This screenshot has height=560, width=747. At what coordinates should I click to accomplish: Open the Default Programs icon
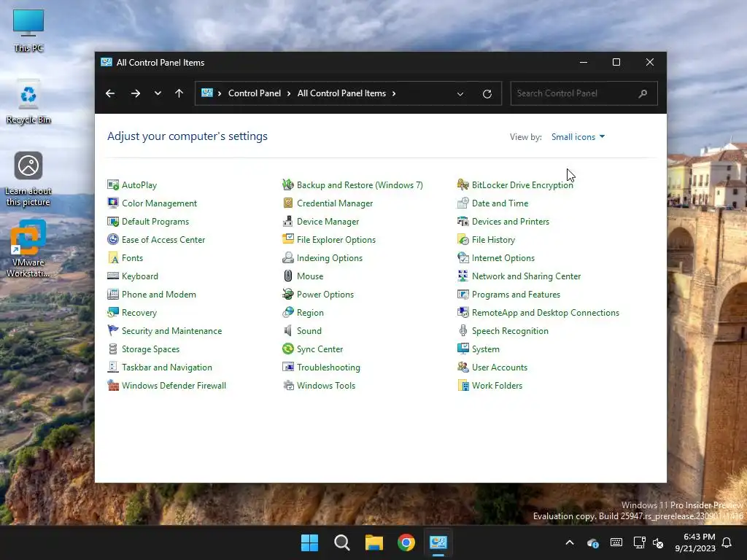pos(113,222)
